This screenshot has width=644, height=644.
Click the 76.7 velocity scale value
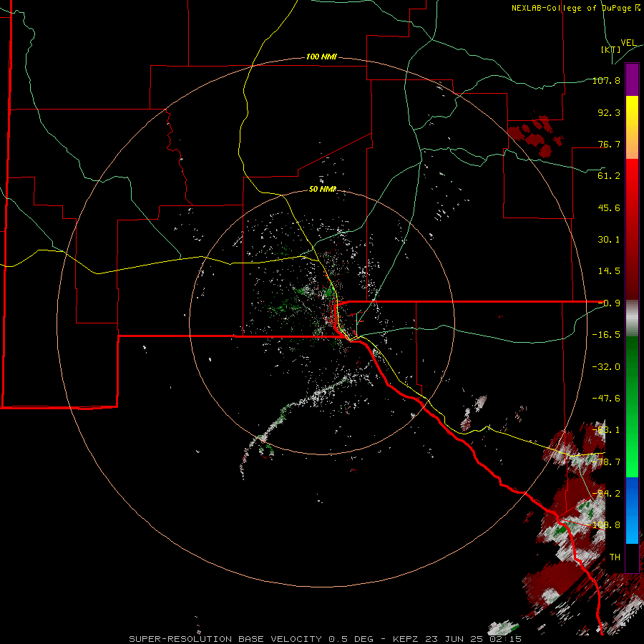coord(609,144)
